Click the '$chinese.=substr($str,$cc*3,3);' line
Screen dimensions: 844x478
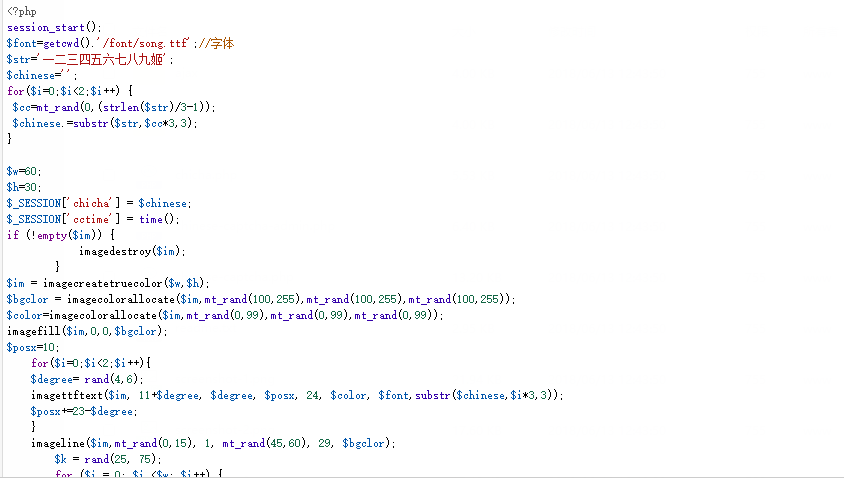(x=105, y=123)
